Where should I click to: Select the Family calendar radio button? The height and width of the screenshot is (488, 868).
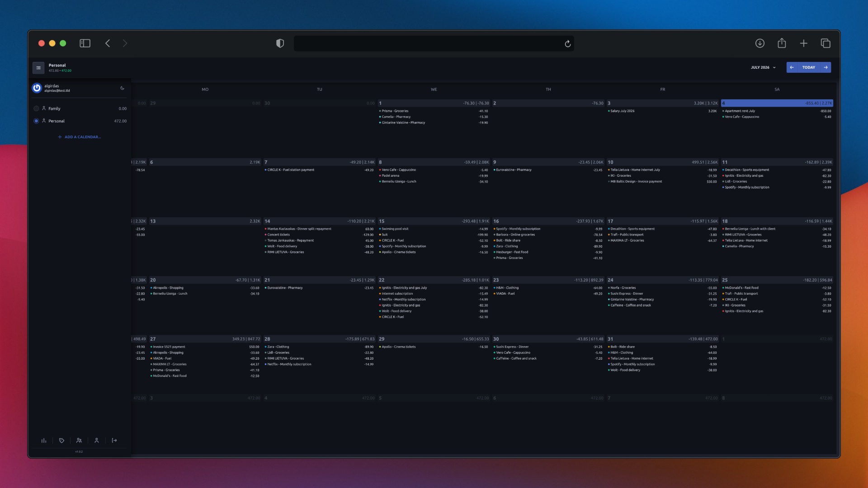coord(36,108)
